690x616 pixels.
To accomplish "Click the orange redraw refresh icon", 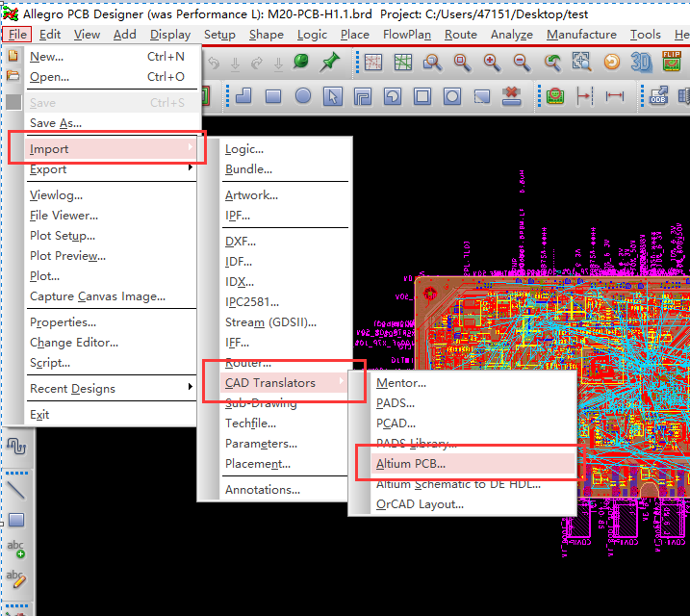I will (x=612, y=62).
